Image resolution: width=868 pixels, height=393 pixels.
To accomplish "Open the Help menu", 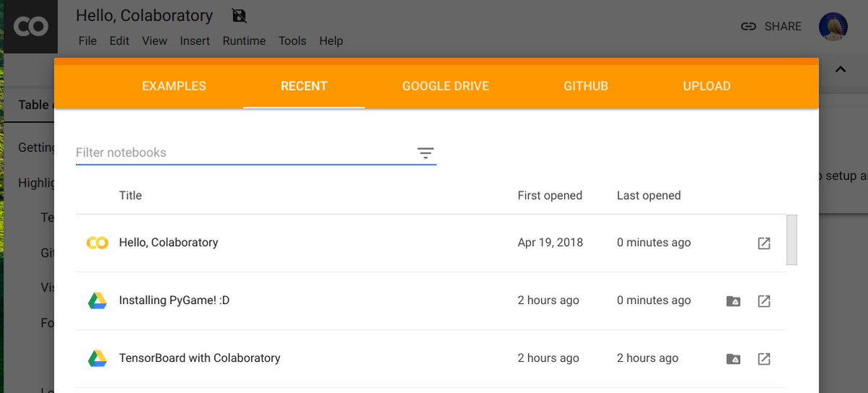I will point(331,41).
